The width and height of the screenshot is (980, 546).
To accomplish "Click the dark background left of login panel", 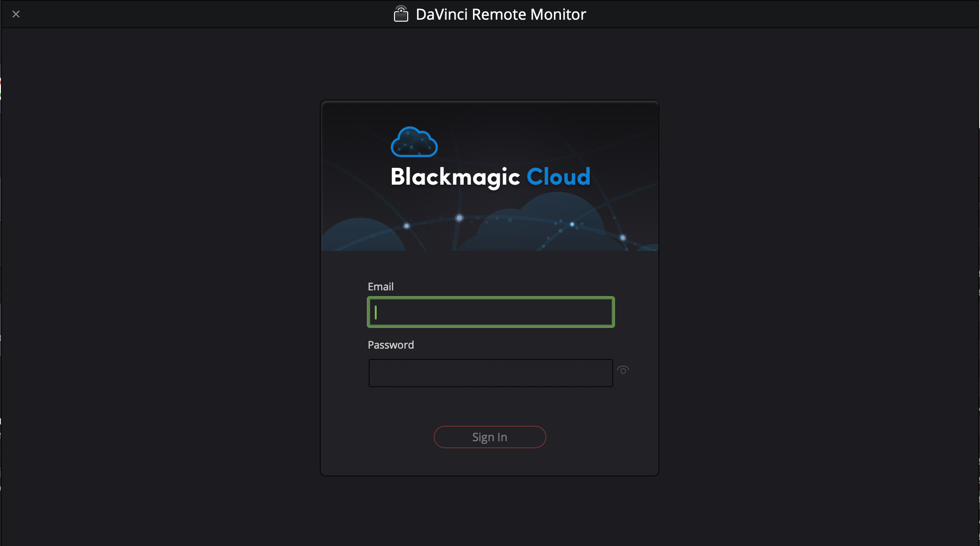I will 160,282.
